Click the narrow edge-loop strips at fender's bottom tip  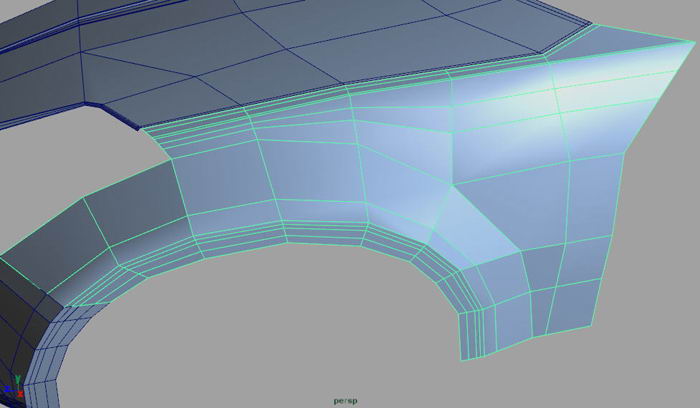pos(474,332)
